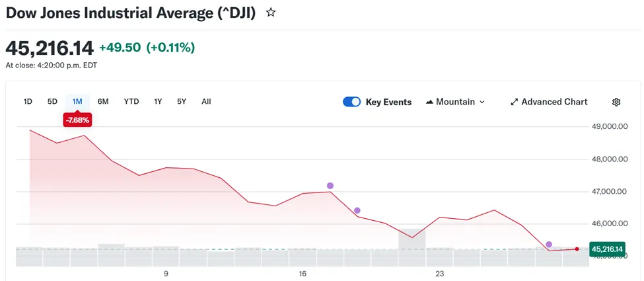Viewport: 644px width, 281px height.
Task: Click the large 45,216.14 price heading
Action: coord(50,48)
